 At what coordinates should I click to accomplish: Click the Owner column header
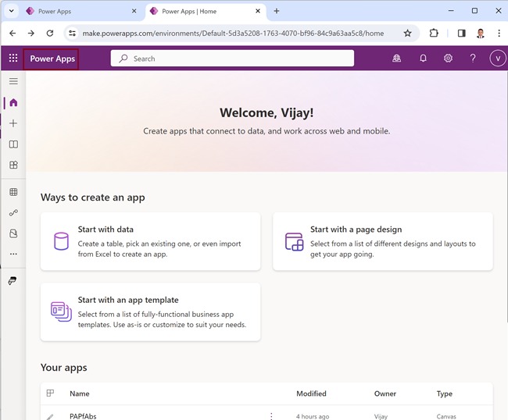385,393
